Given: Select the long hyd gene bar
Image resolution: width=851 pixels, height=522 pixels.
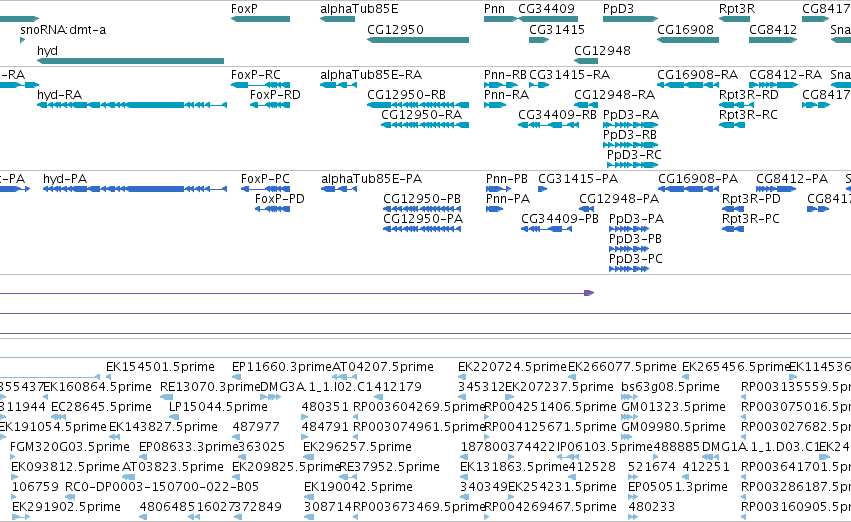Looking at the screenshot, I should click(130, 61).
